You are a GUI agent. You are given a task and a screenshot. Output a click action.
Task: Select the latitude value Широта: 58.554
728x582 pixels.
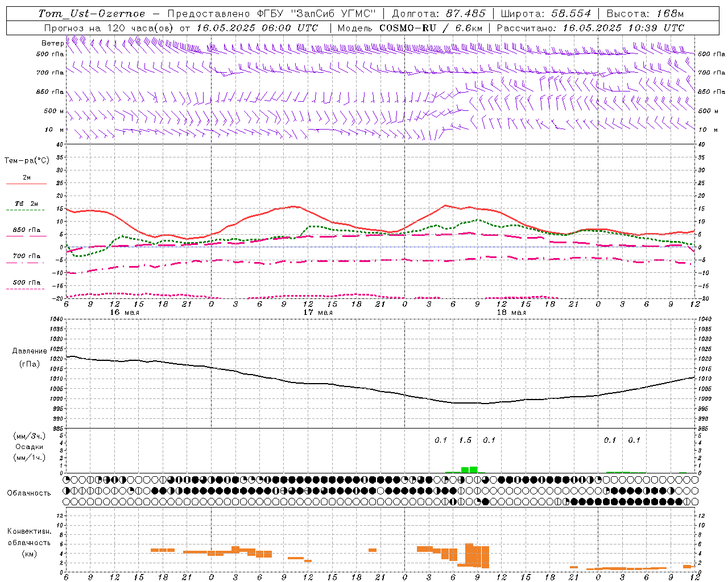(546, 14)
